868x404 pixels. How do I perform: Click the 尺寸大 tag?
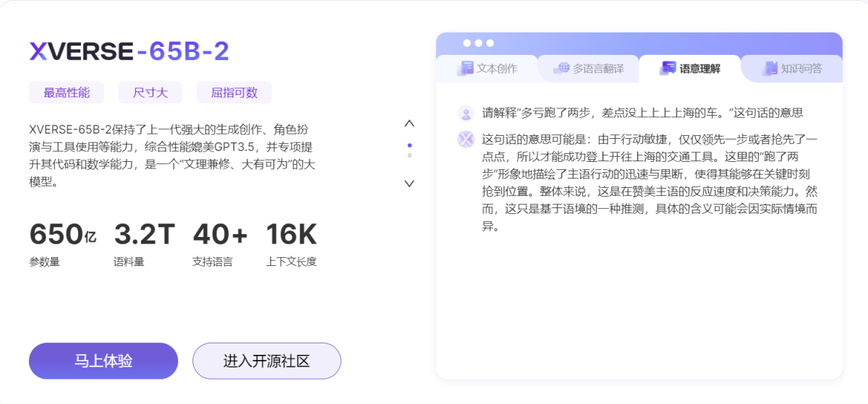(x=150, y=93)
